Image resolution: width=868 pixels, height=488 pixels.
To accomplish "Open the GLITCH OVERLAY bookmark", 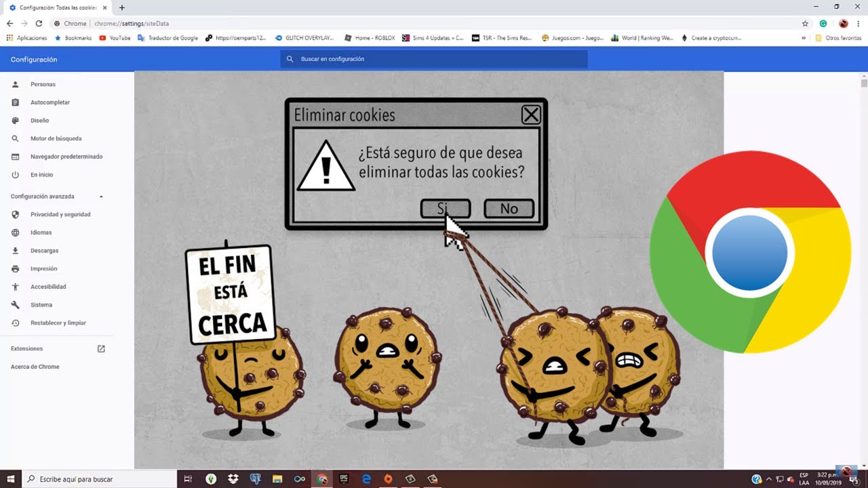I will [x=305, y=38].
